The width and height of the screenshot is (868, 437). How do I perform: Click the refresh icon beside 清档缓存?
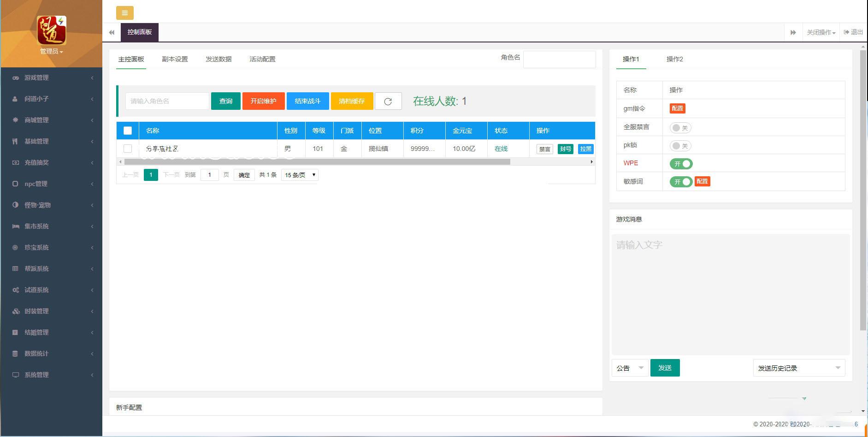click(388, 102)
